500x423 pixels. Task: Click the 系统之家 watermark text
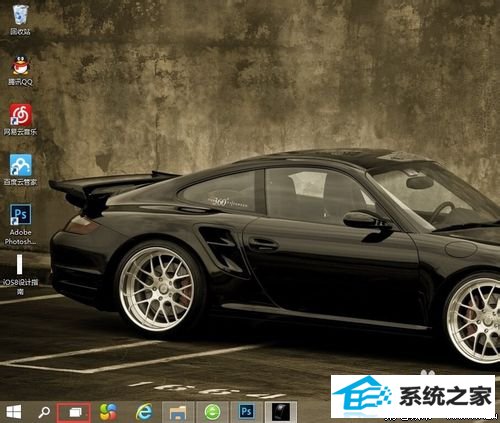pos(445,396)
